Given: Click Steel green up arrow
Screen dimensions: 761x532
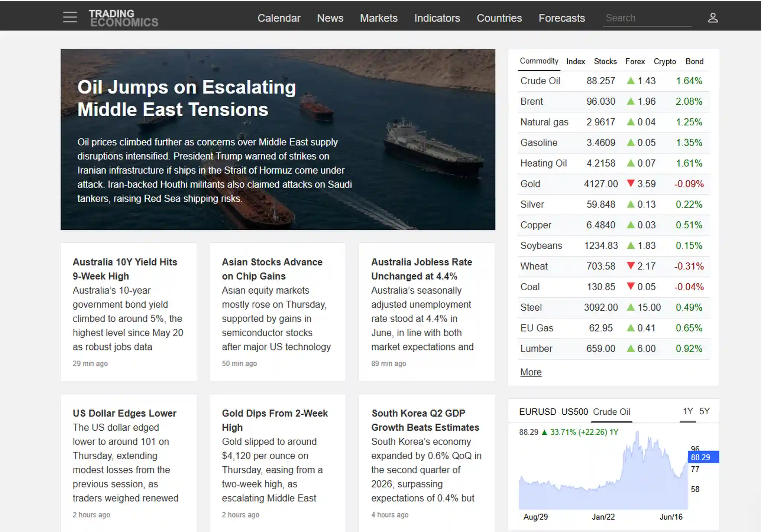Looking at the screenshot, I should tap(631, 307).
